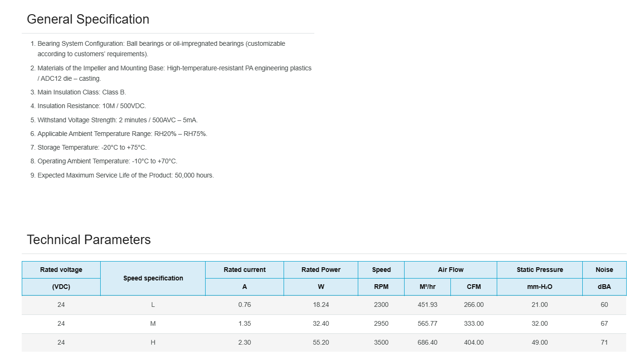Click the General Specification heading
This screenshot has height=364, width=639.
(x=88, y=19)
